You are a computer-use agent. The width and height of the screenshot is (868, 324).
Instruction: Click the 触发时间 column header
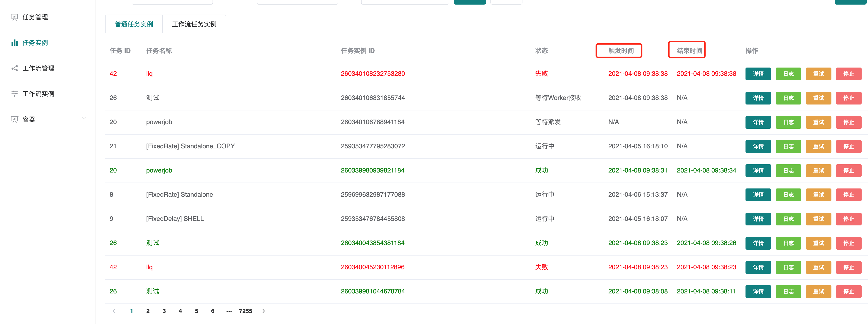(621, 51)
